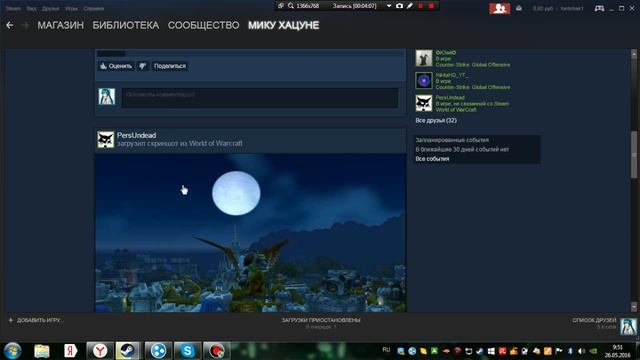The width and height of the screenshot is (640, 360).
Task: Go to the СООБЩЕСТВО tab
Action: coord(204,25)
